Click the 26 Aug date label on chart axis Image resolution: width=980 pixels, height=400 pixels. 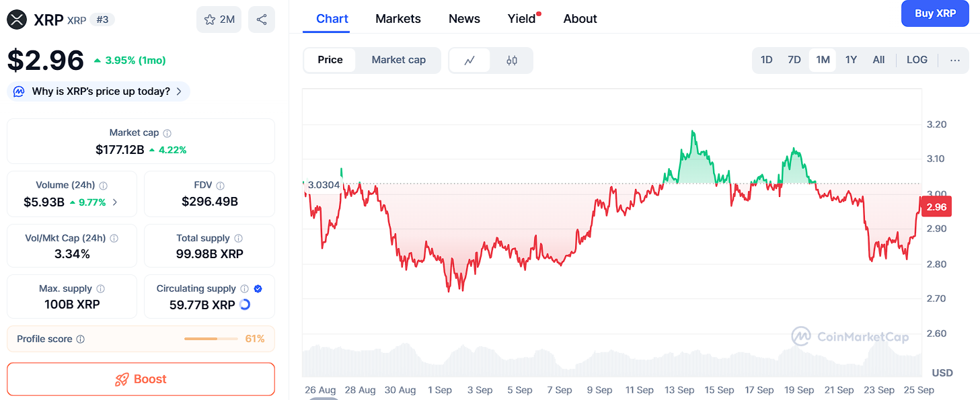point(320,390)
